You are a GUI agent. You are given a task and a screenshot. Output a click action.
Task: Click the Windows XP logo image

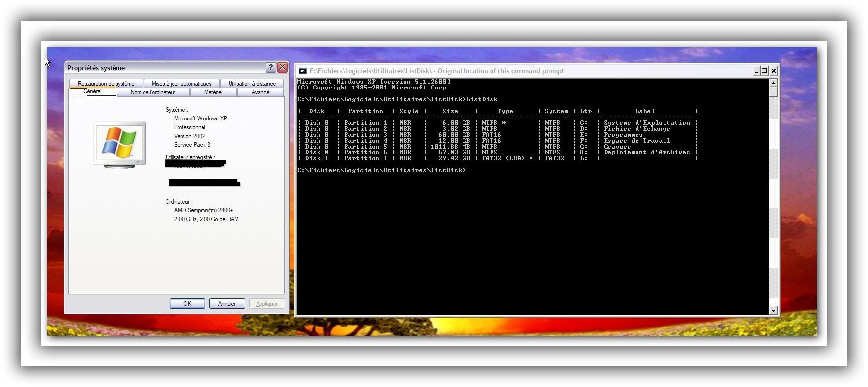coord(120,145)
